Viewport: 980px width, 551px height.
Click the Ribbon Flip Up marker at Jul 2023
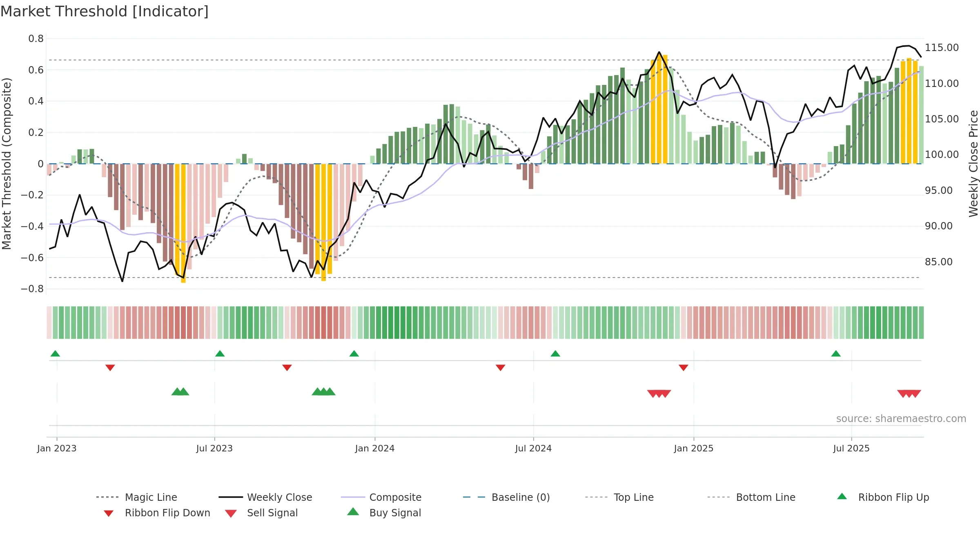[220, 353]
